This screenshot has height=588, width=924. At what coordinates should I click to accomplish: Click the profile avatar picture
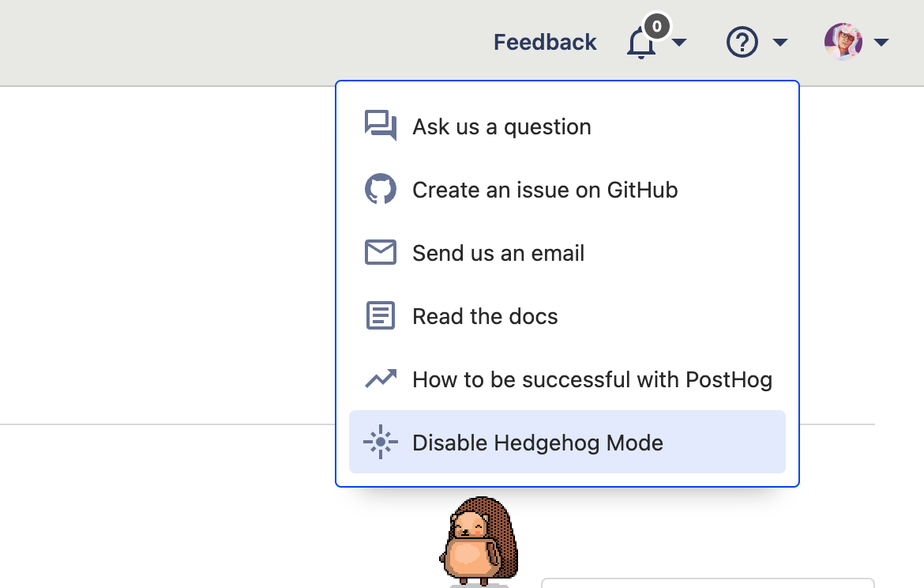[x=843, y=42]
